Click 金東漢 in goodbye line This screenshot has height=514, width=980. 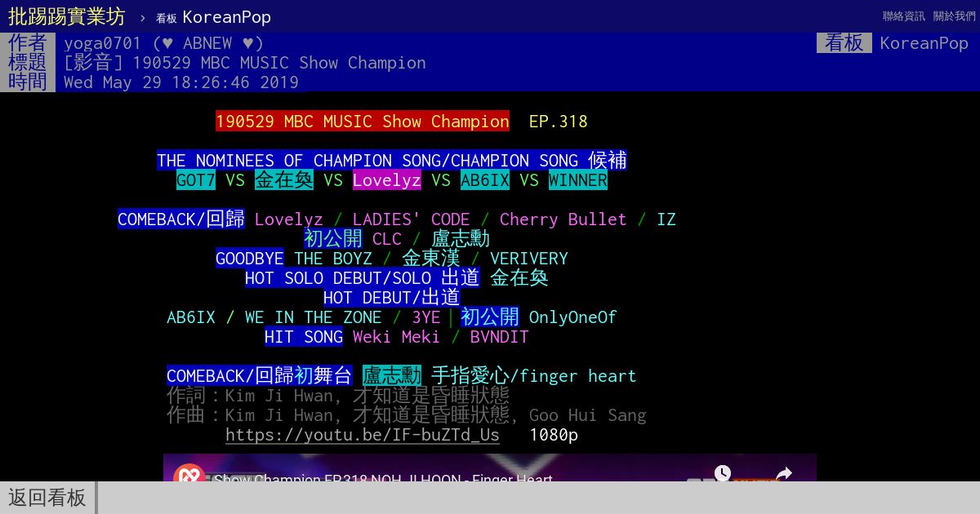point(431,259)
